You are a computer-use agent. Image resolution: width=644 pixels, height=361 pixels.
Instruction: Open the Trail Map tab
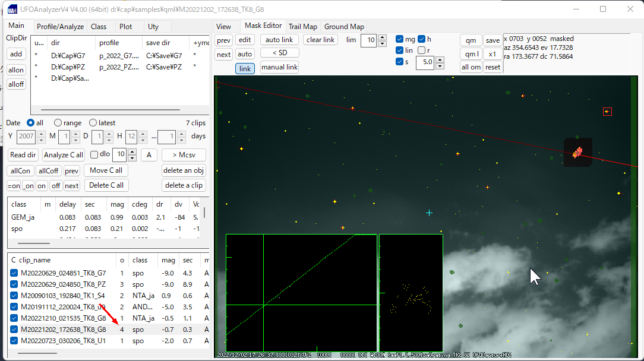click(302, 27)
